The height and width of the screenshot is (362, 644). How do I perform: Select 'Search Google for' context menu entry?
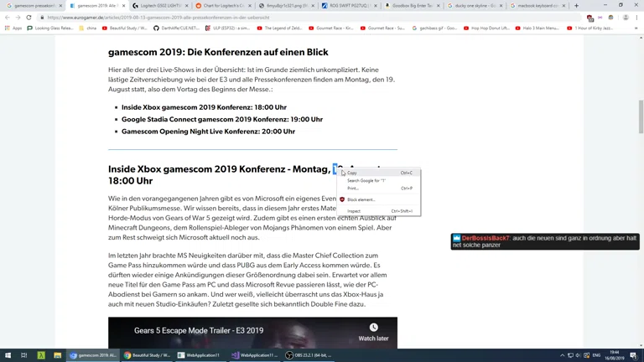pyautogui.click(x=366, y=180)
